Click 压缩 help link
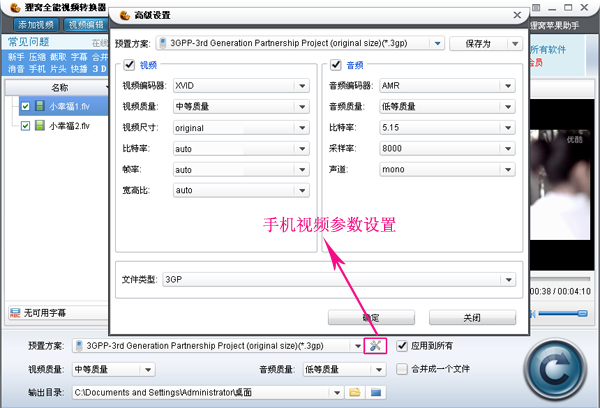Viewport: 600px width, 408px height. 37,57
